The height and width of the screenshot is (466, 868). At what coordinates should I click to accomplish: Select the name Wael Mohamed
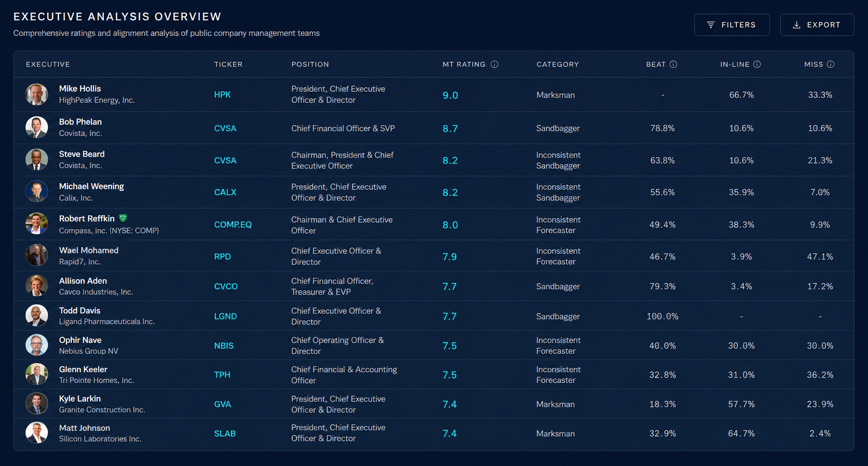89,250
